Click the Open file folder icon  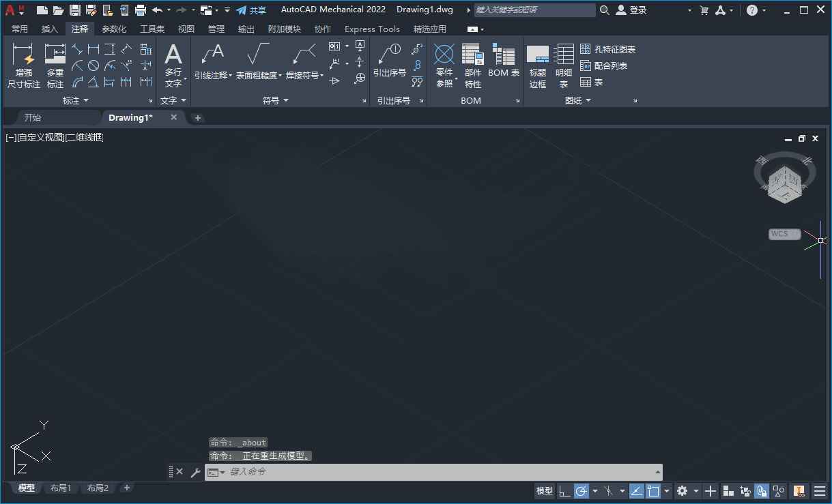pyautogui.click(x=59, y=10)
